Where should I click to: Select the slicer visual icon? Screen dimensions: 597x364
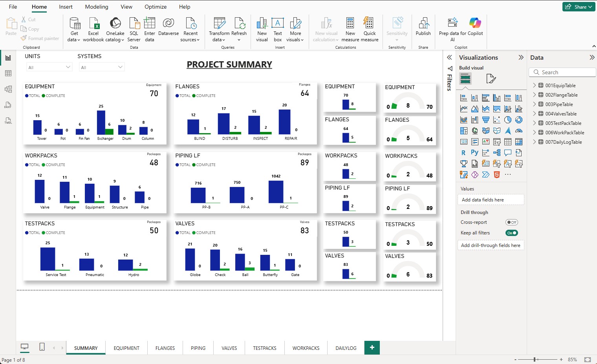tap(497, 142)
